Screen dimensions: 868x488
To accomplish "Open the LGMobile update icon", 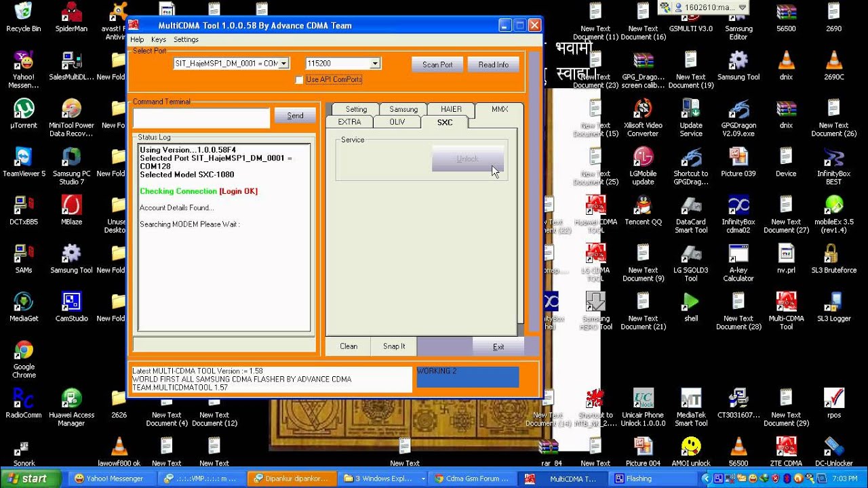I will (x=643, y=166).
